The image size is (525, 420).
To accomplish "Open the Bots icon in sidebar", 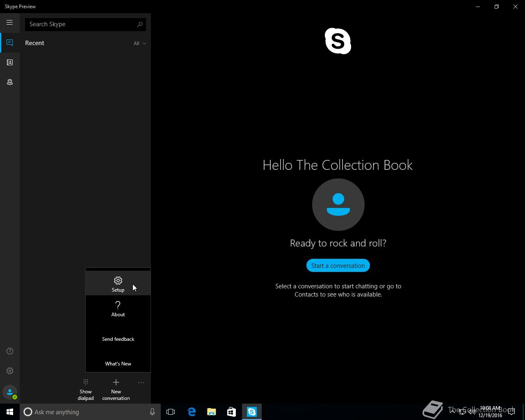I will click(x=10, y=82).
